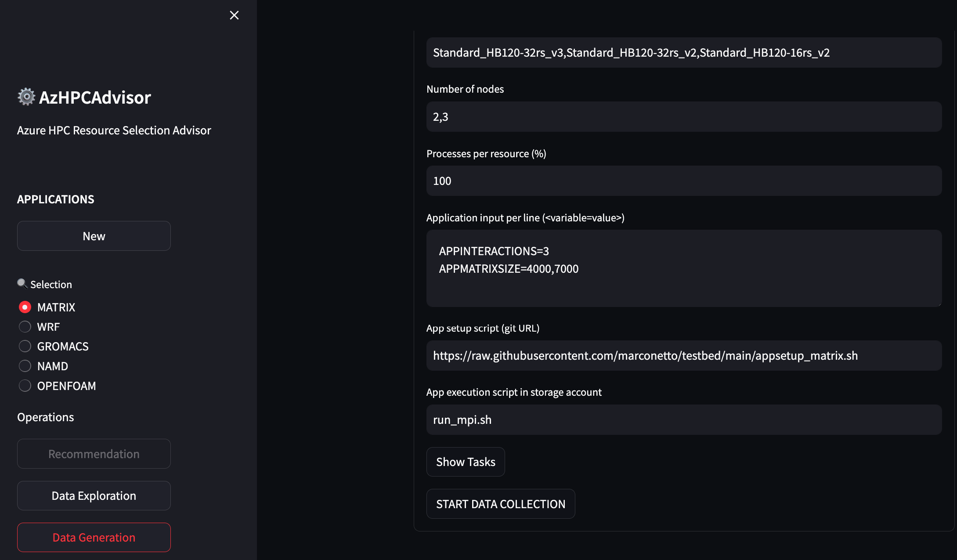
Task: Focus the Processes per resource field
Action: [x=684, y=181]
